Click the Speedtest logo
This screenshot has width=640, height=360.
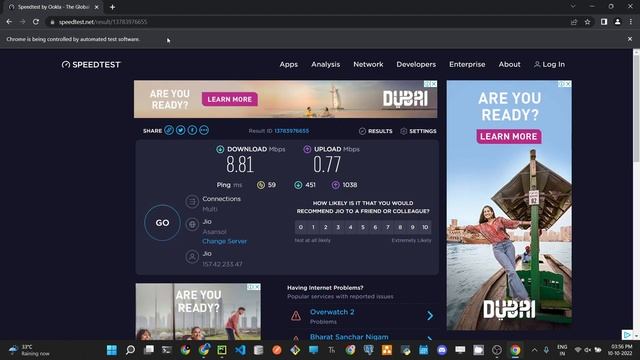coord(91,64)
